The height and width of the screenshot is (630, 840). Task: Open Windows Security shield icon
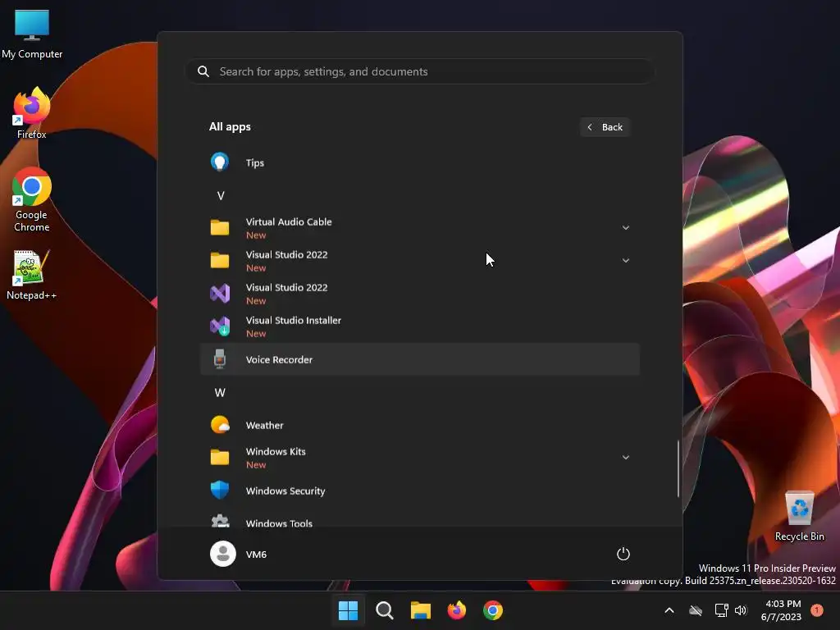click(220, 491)
